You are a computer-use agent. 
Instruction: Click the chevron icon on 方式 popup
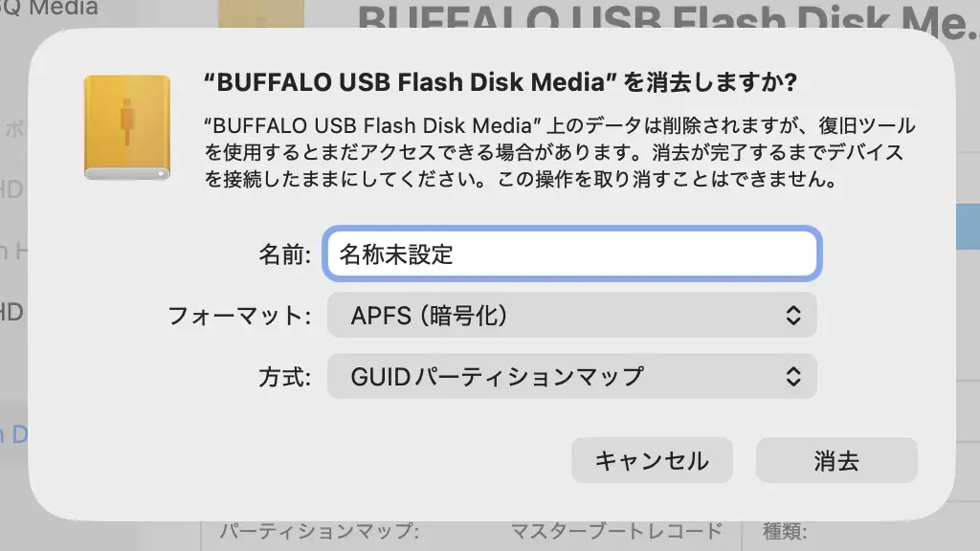coord(792,376)
